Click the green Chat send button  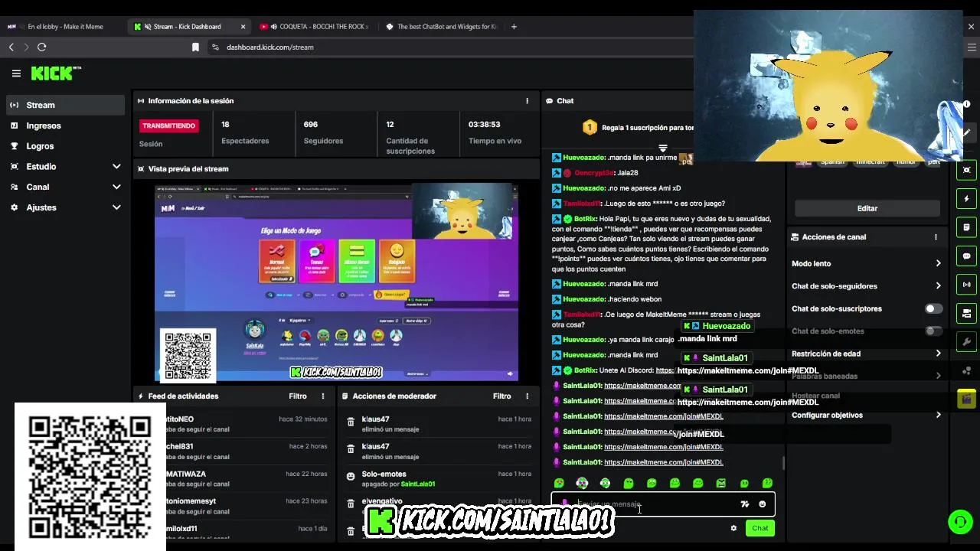click(x=759, y=528)
